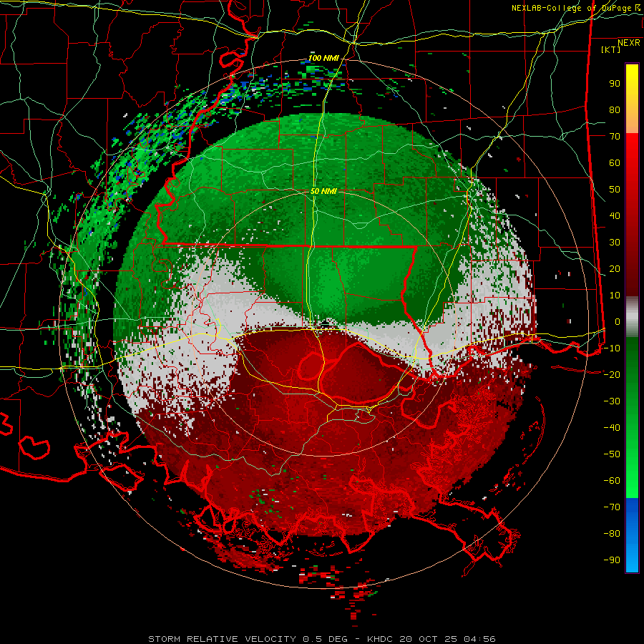Select the -70 knot scale value
Viewport: 644px width, 644px height.
click(612, 507)
